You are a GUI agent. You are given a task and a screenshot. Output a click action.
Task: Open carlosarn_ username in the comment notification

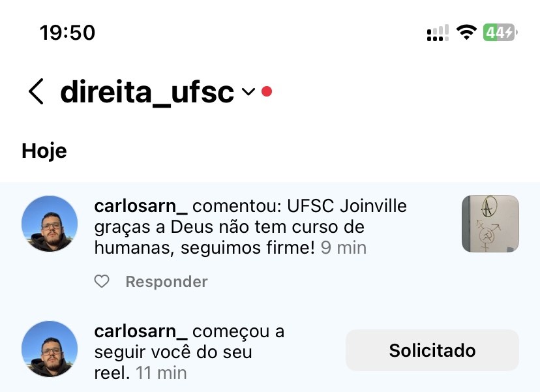pyautogui.click(x=141, y=207)
